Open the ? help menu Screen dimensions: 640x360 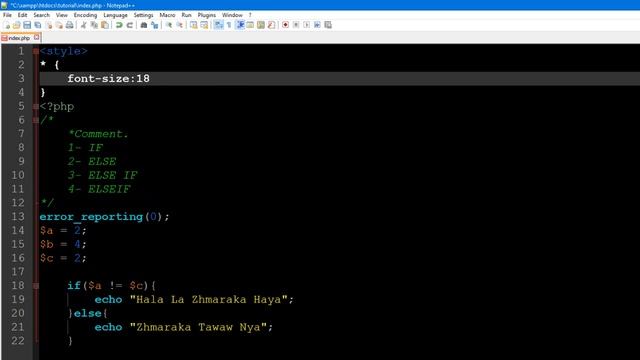250,15
